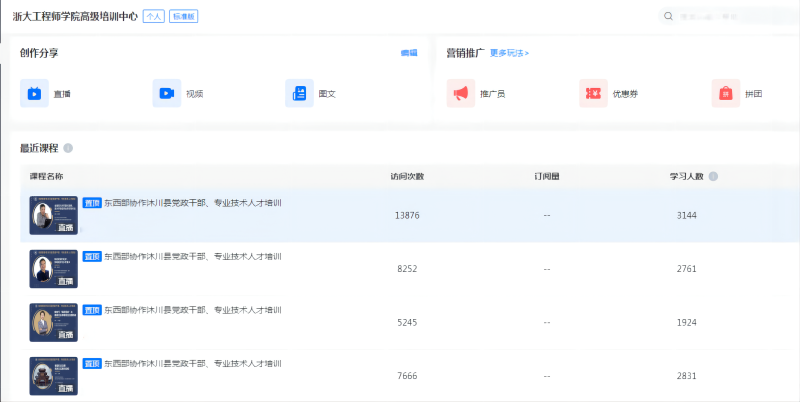Open thumbnail of course with 13876 visits

[53, 215]
